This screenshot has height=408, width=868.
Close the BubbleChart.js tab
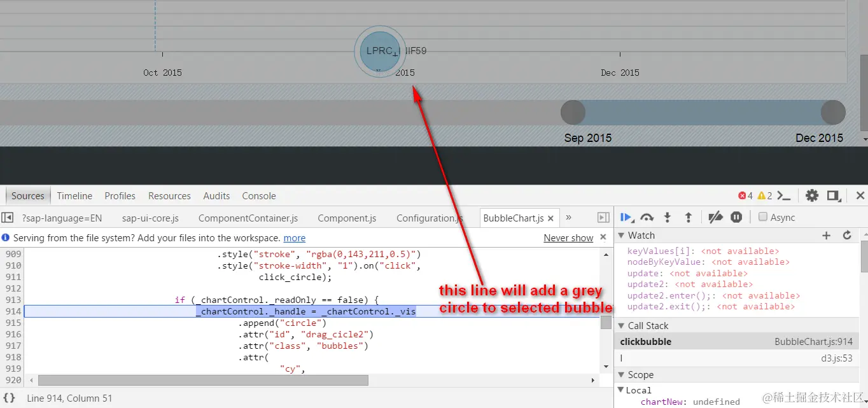[551, 218]
